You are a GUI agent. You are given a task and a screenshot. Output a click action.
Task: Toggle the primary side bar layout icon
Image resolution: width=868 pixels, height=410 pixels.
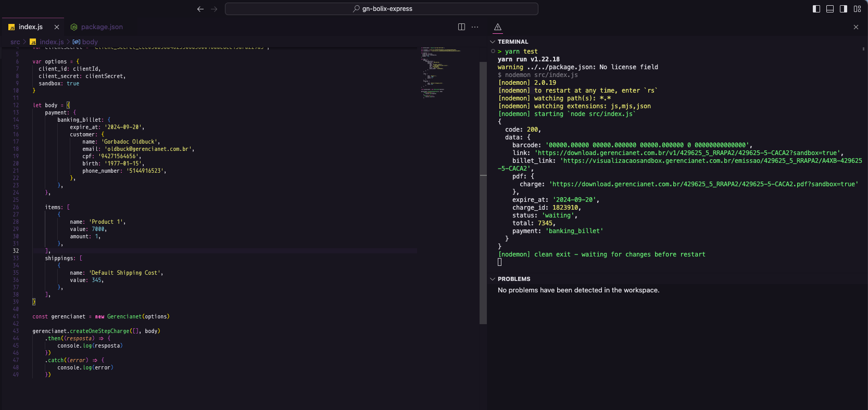(816, 9)
